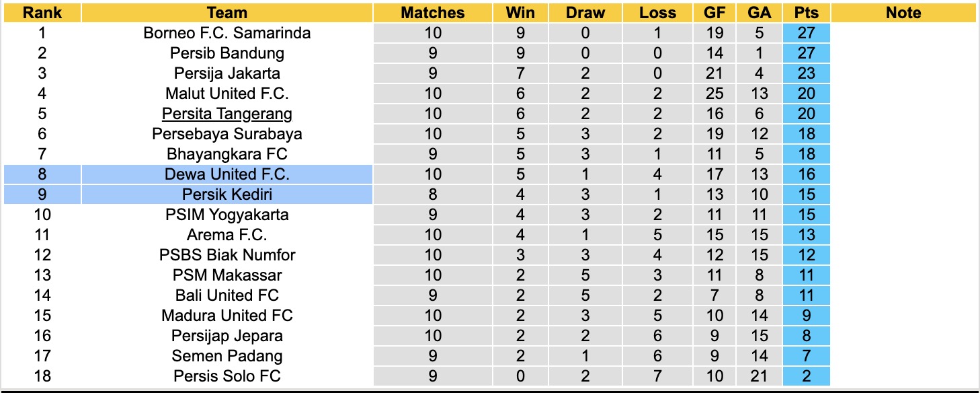The height and width of the screenshot is (393, 980).
Task: Select the GA column header
Action: [759, 13]
